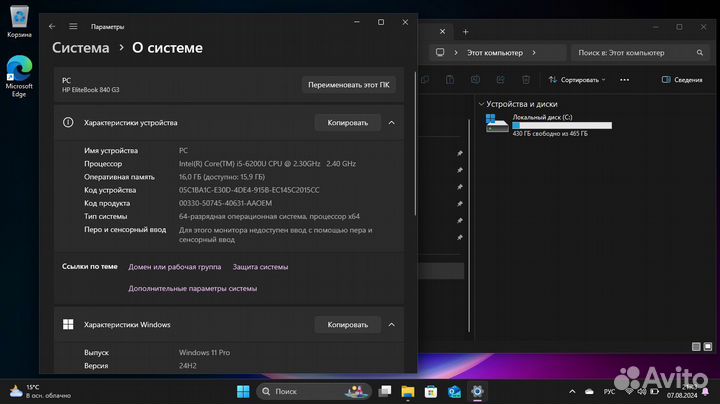The width and height of the screenshot is (720, 404).
Task: Open the weather widget on the taskbar
Action: point(40,392)
